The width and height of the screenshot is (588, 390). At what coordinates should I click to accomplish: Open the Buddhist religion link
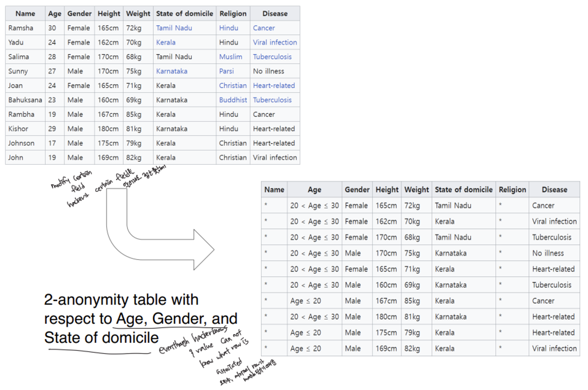tap(233, 100)
